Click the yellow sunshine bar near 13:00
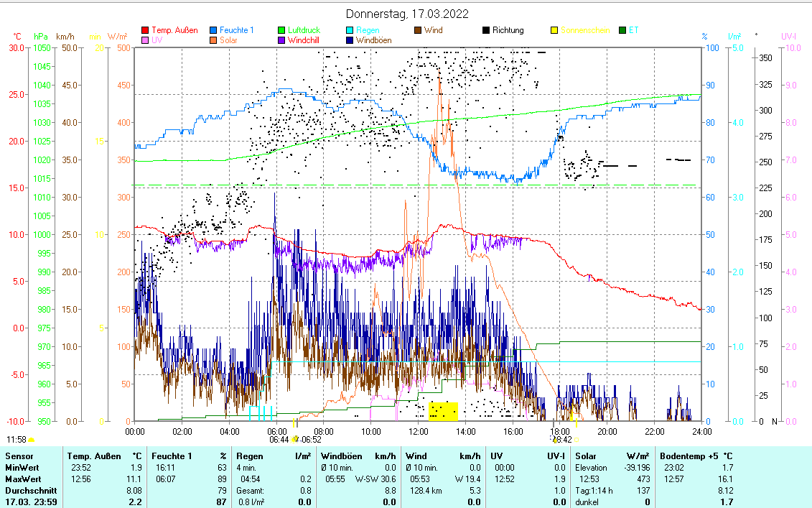This screenshot has height=508, width=812. pyautogui.click(x=443, y=411)
